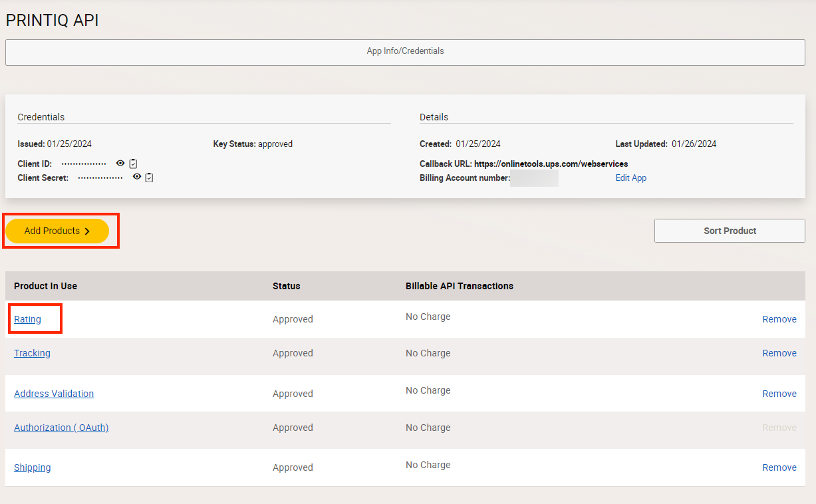Image resolution: width=816 pixels, height=504 pixels.
Task: Click the Sort Product button
Action: [730, 231]
